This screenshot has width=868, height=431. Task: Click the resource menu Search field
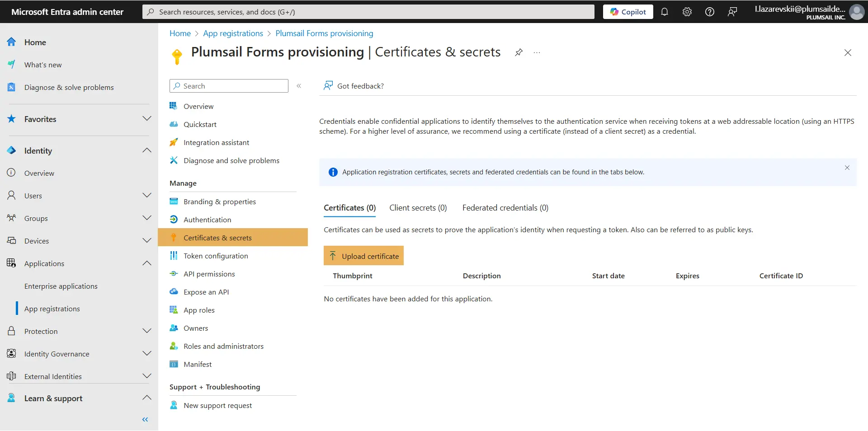point(229,86)
